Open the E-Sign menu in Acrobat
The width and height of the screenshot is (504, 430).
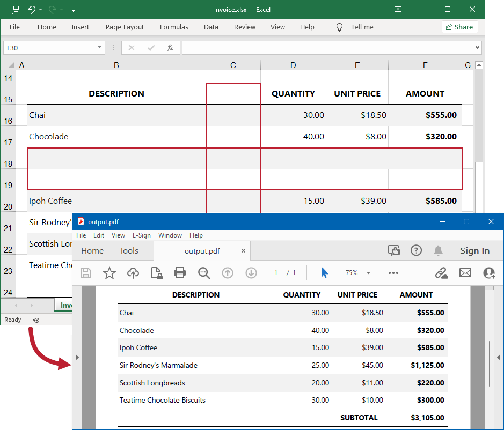142,235
